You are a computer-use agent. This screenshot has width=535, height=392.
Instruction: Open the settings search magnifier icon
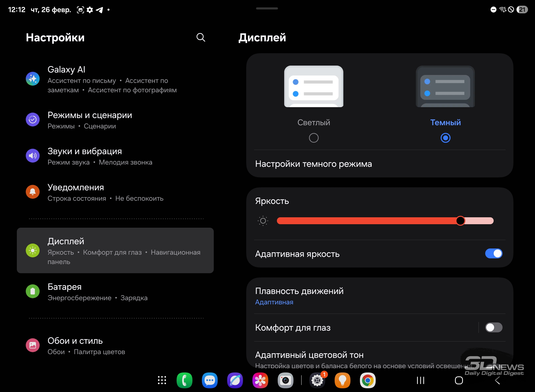pyautogui.click(x=201, y=37)
